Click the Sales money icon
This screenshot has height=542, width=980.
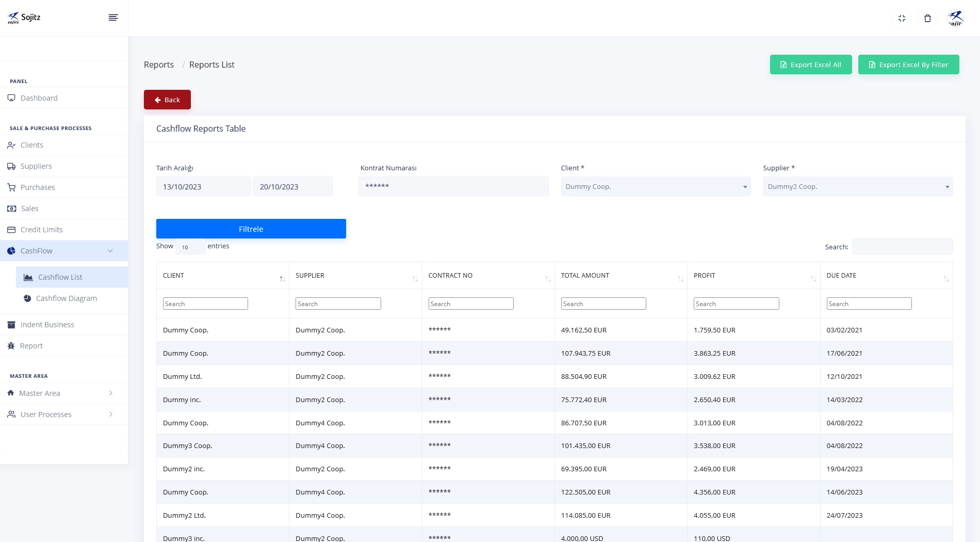[x=11, y=209]
